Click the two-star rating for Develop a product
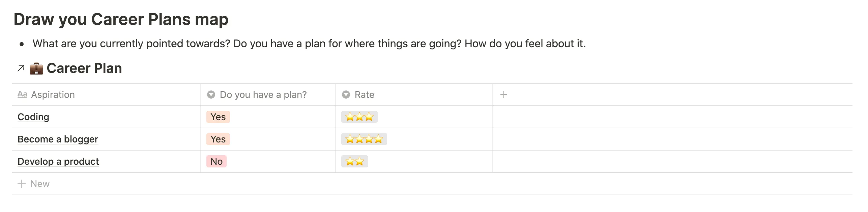This screenshot has height=212, width=868. (x=354, y=161)
